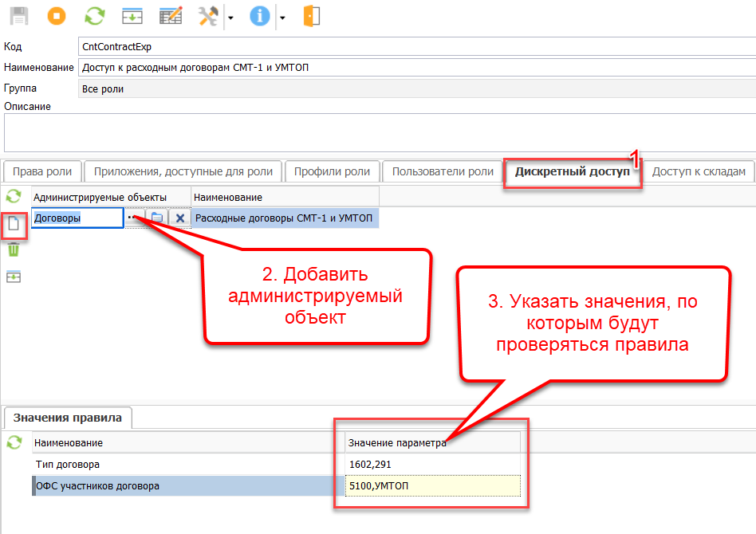Image resolution: width=756 pixels, height=534 pixels.
Task: Open the Пользователи роли tab
Action: tap(443, 171)
